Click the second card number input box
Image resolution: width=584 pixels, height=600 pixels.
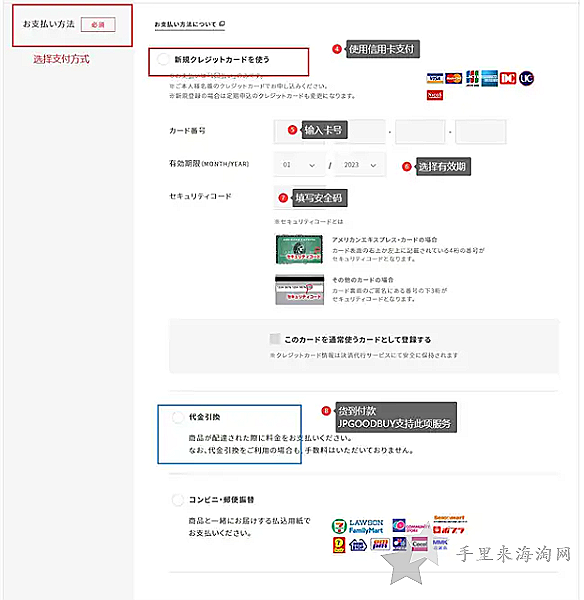click(x=360, y=132)
